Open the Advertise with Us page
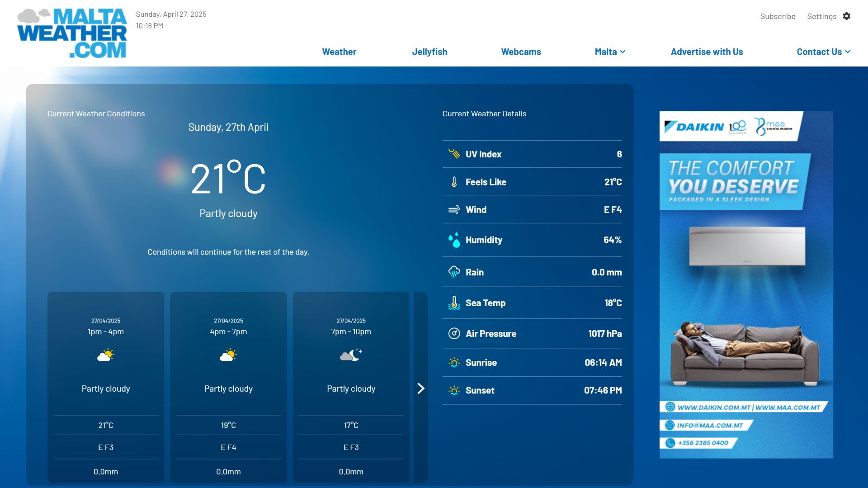868x488 pixels. click(x=707, y=52)
